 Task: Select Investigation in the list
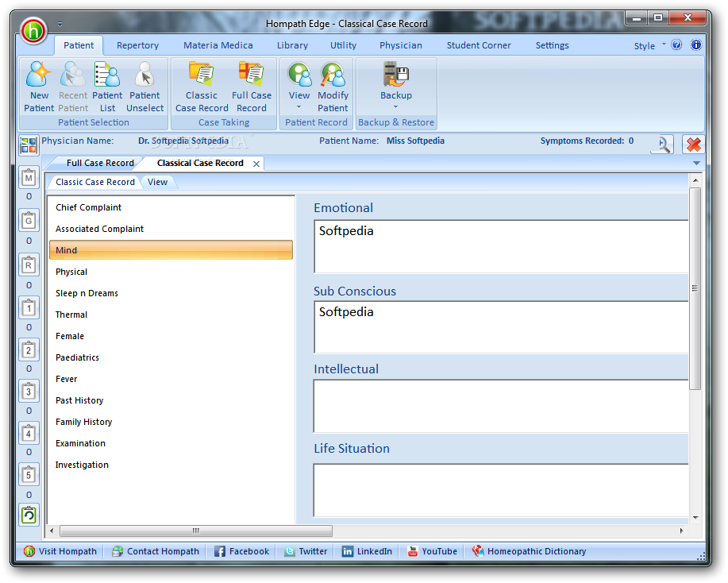point(171,465)
